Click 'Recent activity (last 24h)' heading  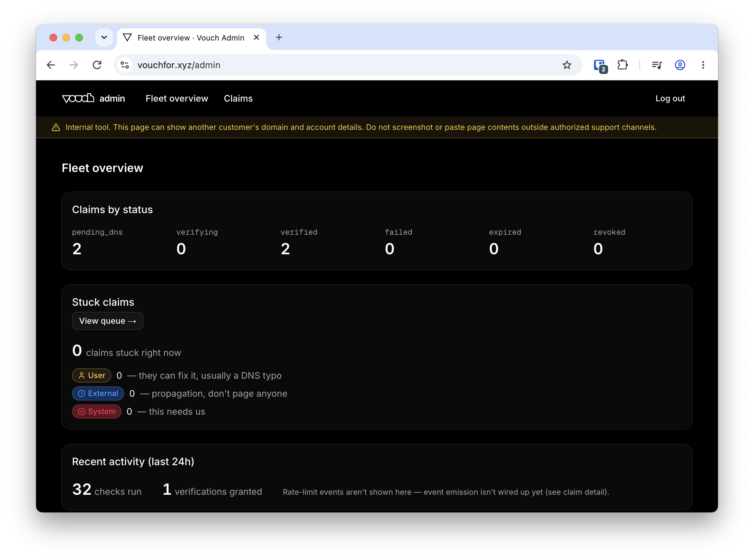point(133,461)
